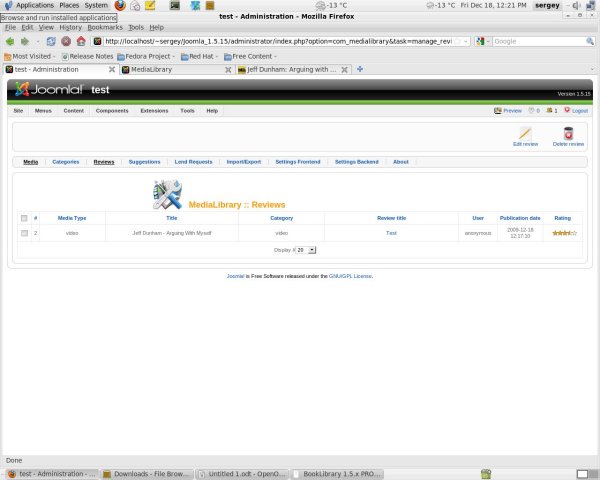Viewport: 600px width, 480px height.
Task: Click the Joomla logo in header
Action: [x=49, y=89]
